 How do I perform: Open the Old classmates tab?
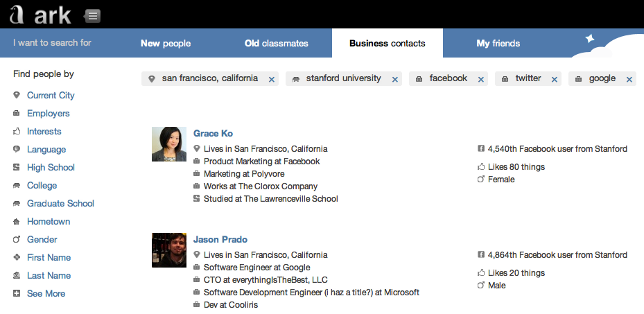(277, 44)
